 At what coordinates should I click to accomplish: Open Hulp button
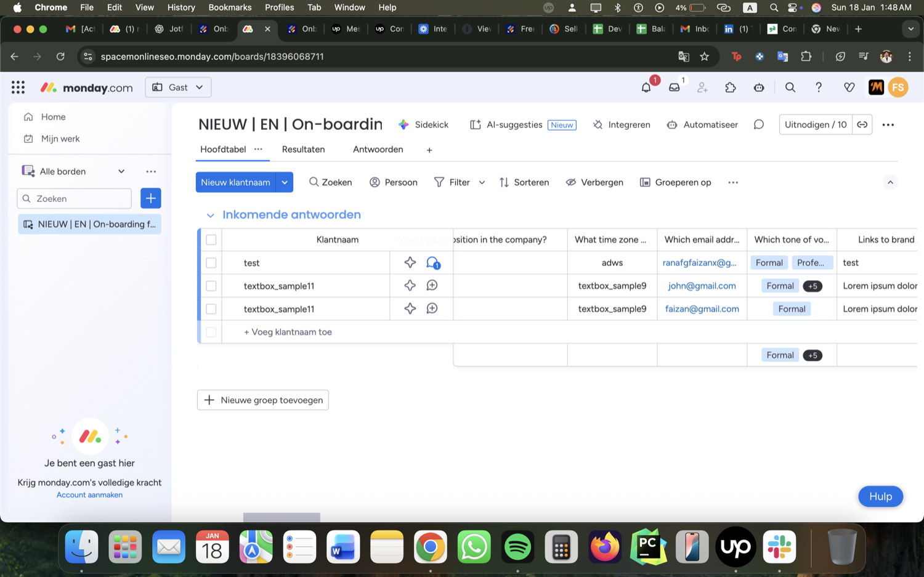click(880, 496)
